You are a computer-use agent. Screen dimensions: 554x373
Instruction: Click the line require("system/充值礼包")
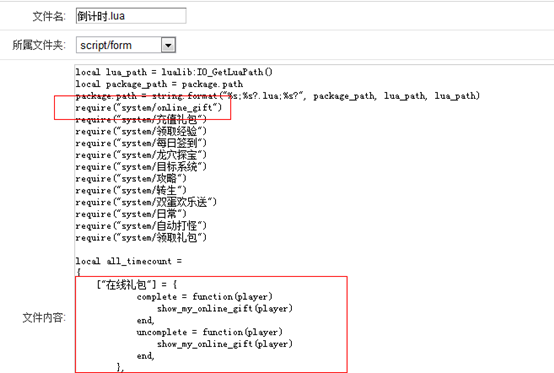141,119
